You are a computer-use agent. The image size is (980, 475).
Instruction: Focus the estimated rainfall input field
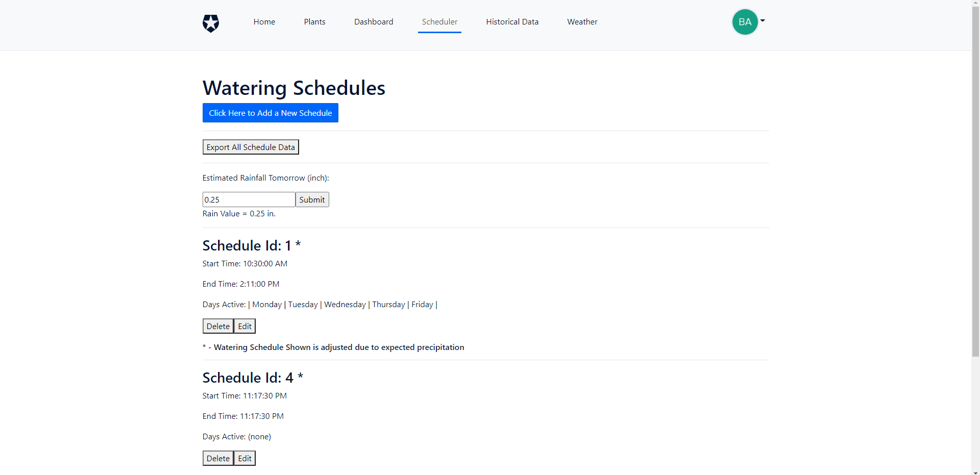(x=249, y=199)
